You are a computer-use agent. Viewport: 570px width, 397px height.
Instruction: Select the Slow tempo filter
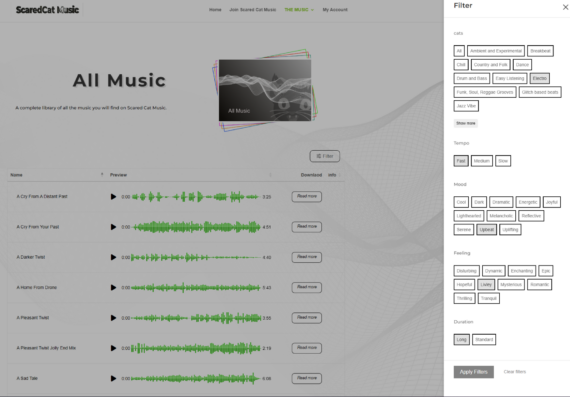tap(503, 161)
